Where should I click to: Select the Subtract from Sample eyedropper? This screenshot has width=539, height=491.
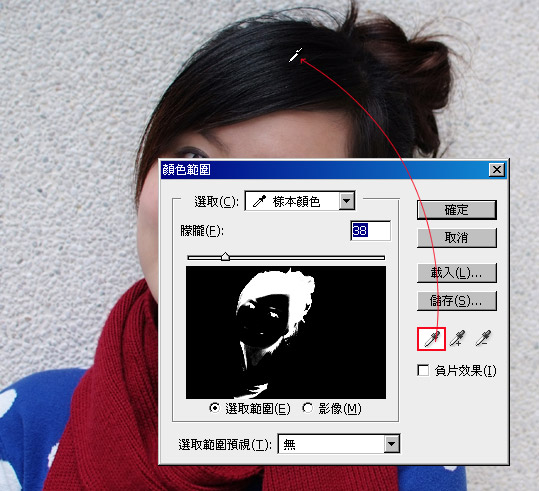[483, 338]
